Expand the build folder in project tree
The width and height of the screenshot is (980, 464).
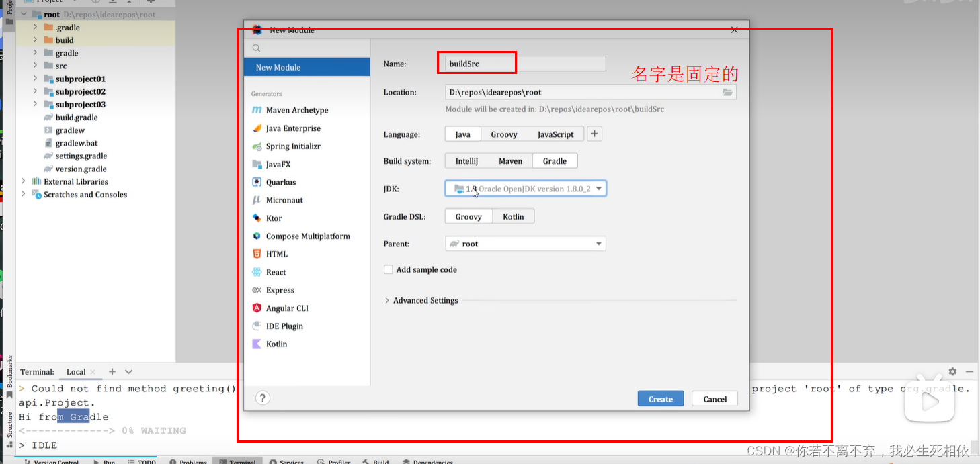coord(36,40)
